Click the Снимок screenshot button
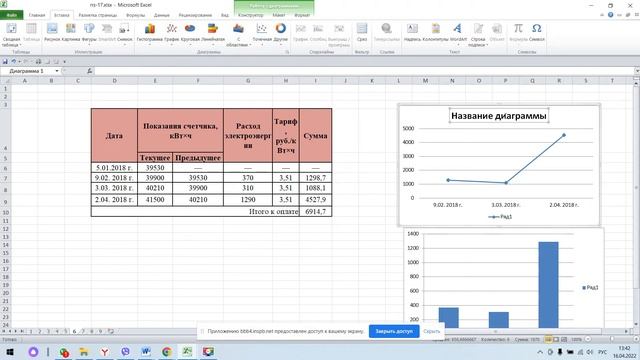 124,33
